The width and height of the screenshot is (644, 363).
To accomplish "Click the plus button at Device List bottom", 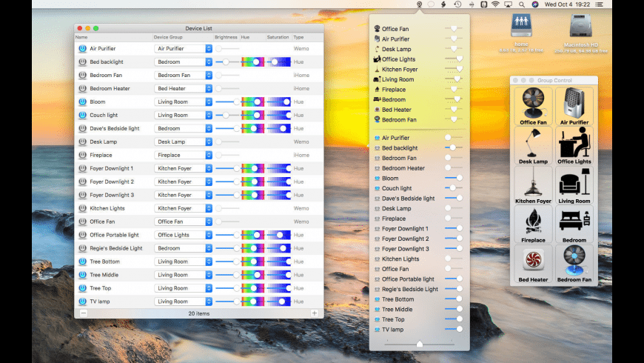I will point(315,313).
